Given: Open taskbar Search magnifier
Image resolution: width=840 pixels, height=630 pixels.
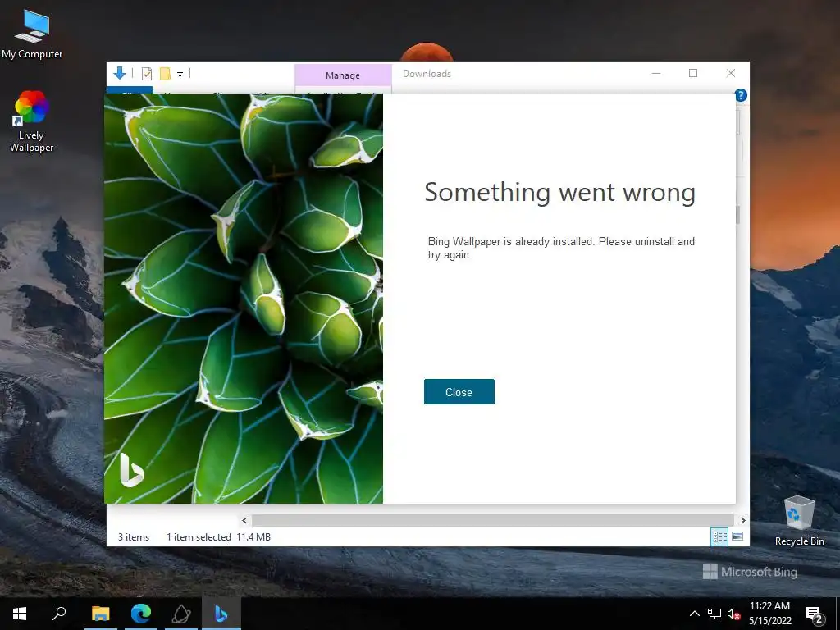Looking at the screenshot, I should (x=59, y=614).
